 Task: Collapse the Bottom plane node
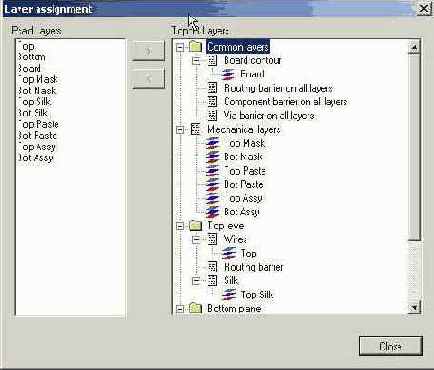tap(180, 309)
